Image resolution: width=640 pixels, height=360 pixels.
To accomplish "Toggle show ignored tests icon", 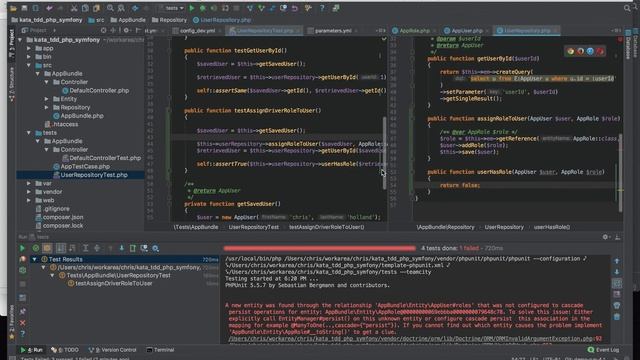I will [47, 248].
